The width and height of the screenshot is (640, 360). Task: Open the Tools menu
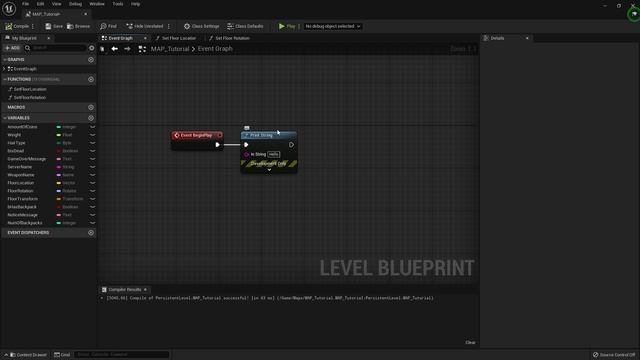pos(118,4)
